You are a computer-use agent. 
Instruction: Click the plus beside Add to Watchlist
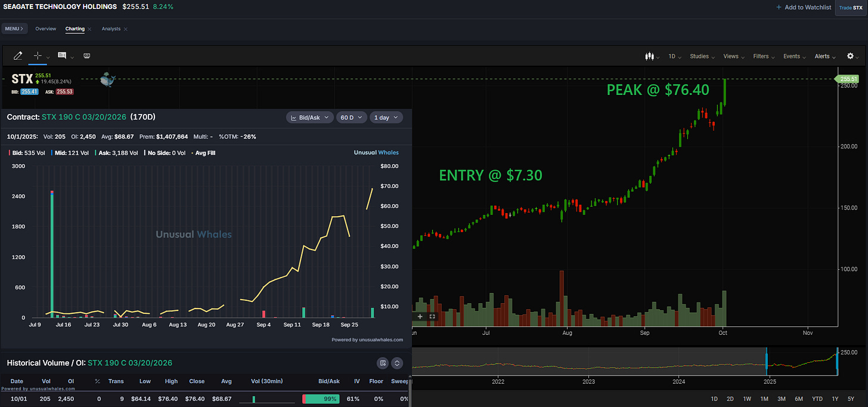click(779, 7)
